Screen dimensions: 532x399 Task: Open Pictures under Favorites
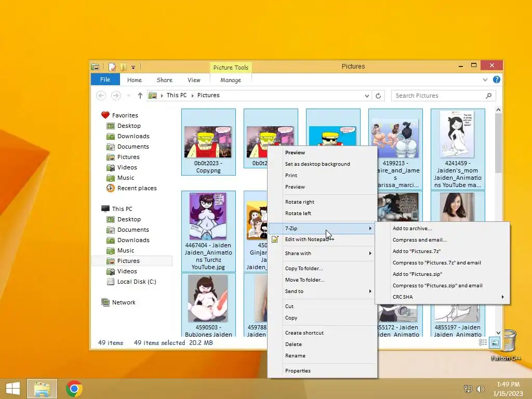pos(123,157)
